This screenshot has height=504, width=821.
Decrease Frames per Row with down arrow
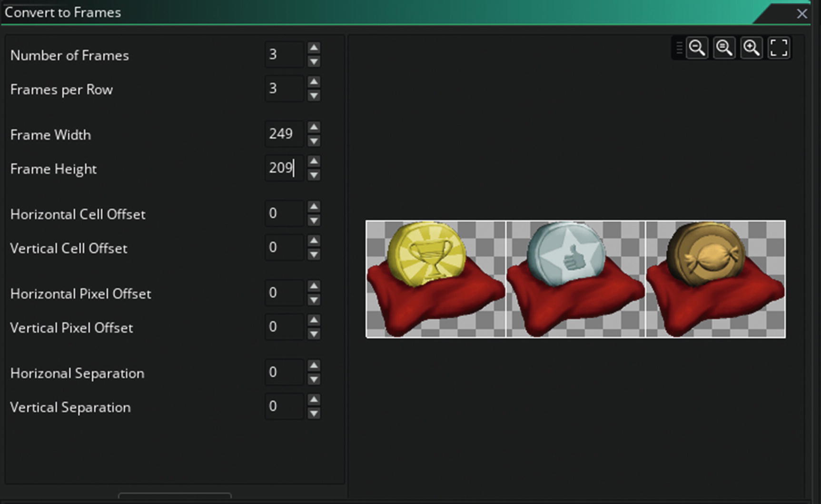tap(314, 96)
